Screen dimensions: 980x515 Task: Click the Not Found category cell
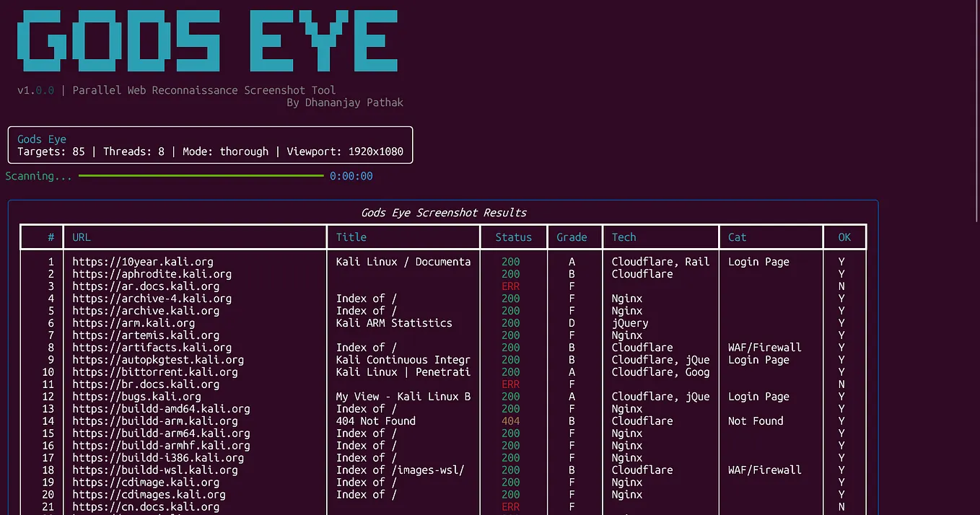(x=756, y=421)
